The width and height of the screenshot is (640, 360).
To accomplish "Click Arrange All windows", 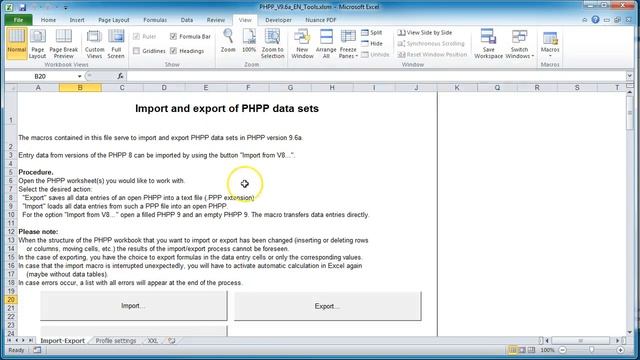I will coord(326,43).
